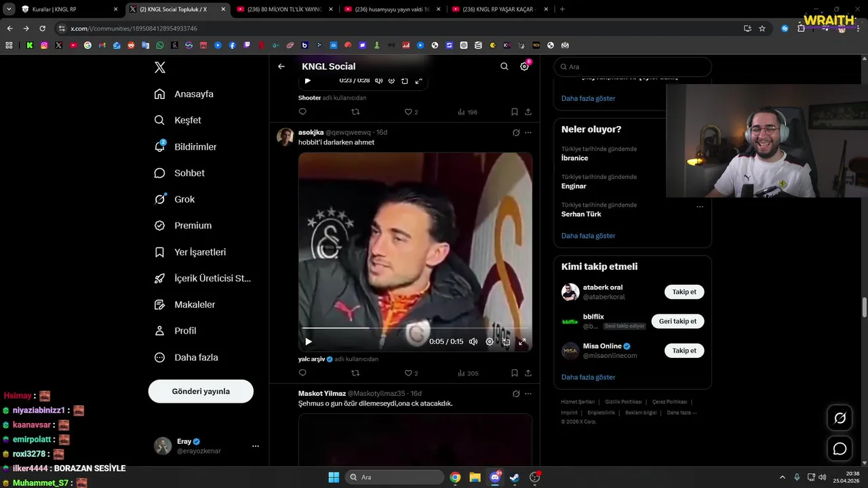This screenshot has height=488, width=868.
Task: Open Profil page
Action: 175,331
